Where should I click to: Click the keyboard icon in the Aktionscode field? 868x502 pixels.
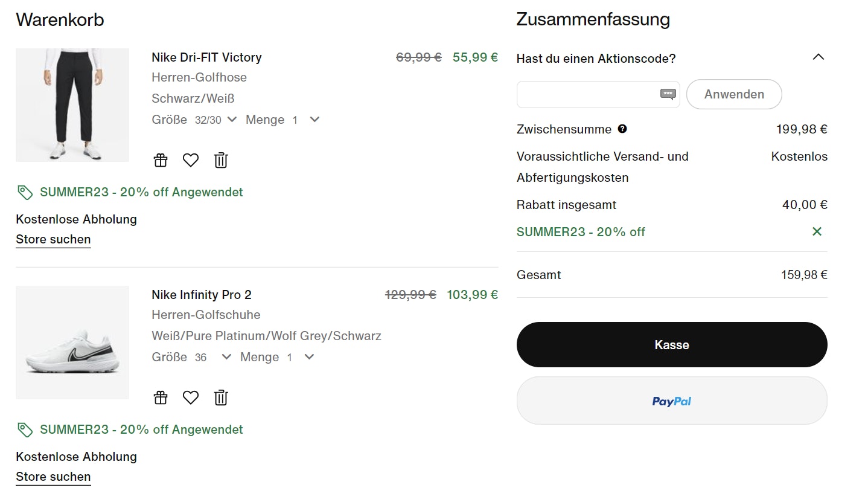(668, 94)
